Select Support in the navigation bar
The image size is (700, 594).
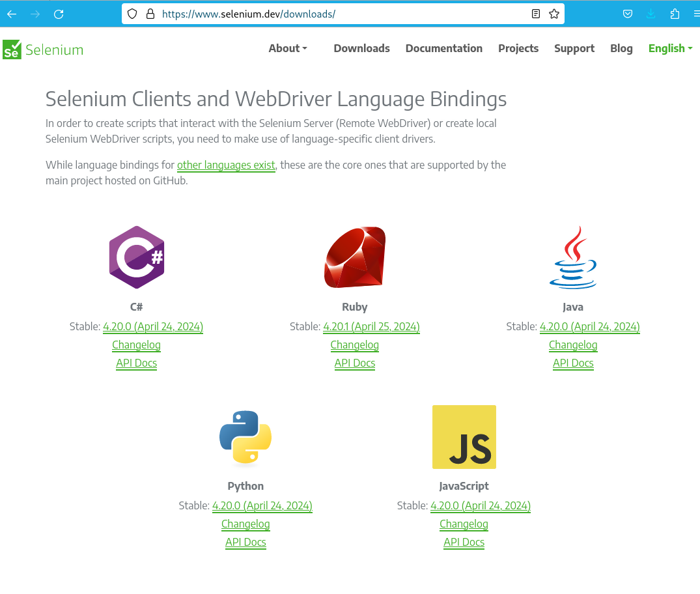(x=574, y=48)
